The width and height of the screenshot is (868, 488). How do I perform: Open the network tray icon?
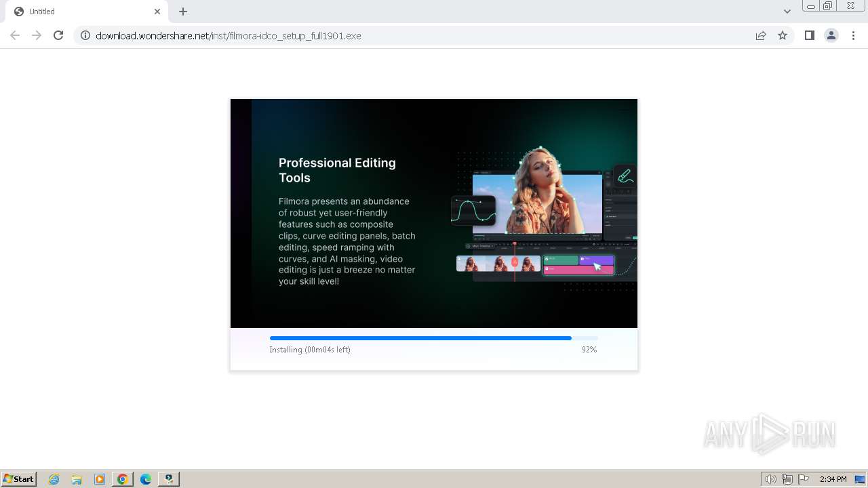click(x=787, y=479)
